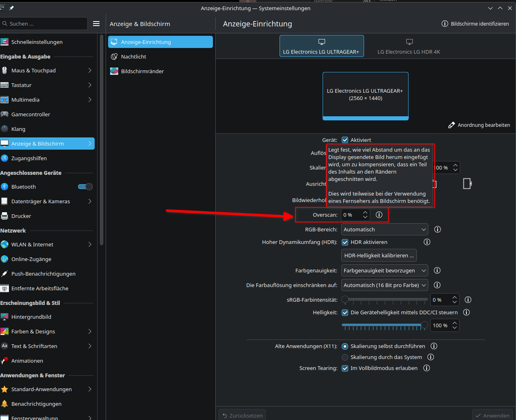Image resolution: width=516 pixels, height=420 pixels.
Task: Open the RGB-Bereich Automatisch dropdown
Action: (384, 229)
